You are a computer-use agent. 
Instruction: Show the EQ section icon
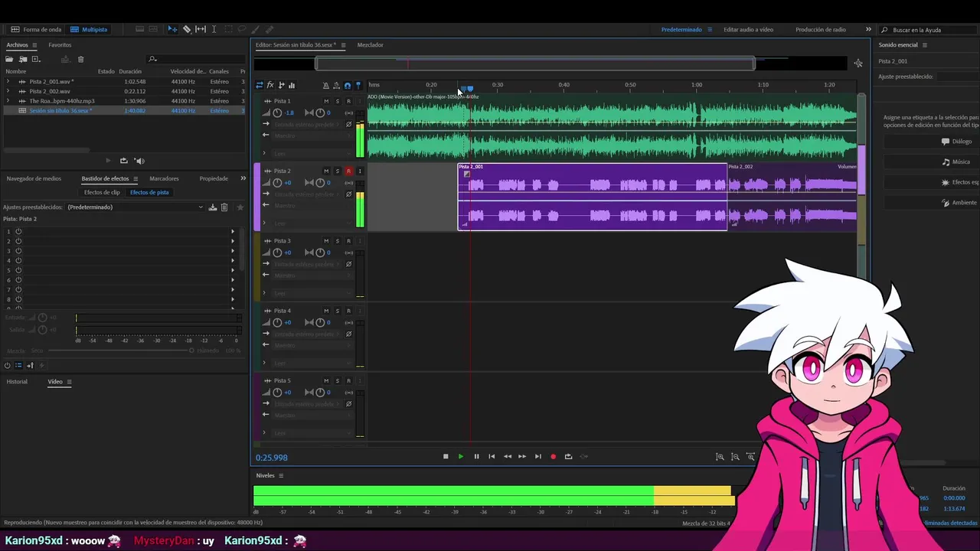point(292,85)
